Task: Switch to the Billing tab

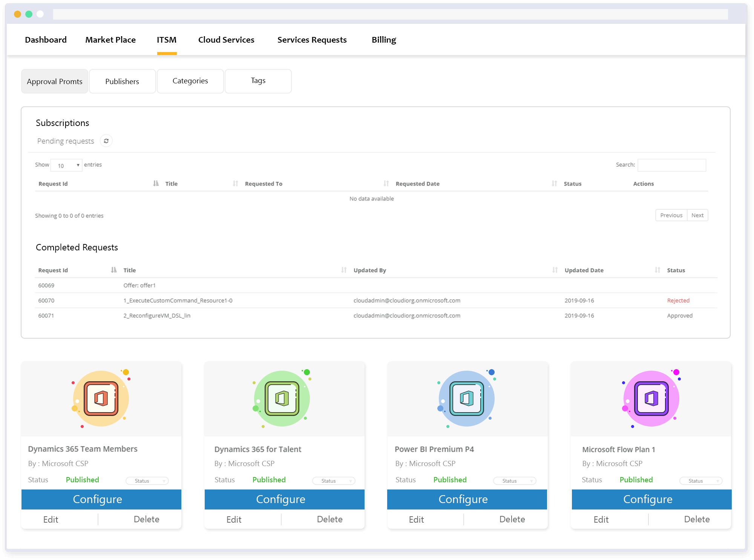Action: [384, 40]
